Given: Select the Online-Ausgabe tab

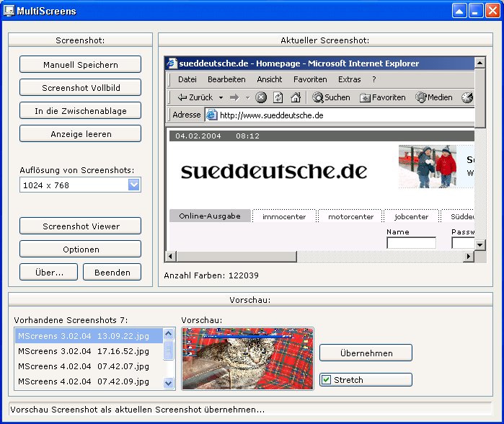Looking at the screenshot, I should pyautogui.click(x=210, y=216).
